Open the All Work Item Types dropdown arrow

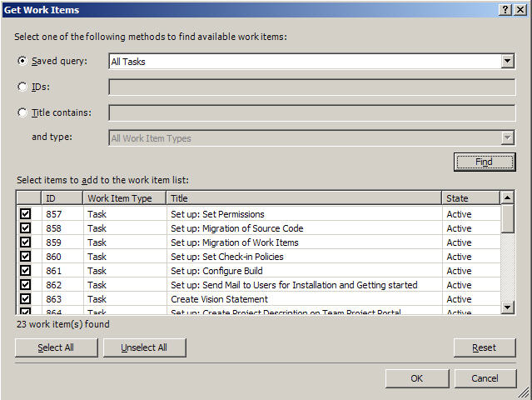pyautogui.click(x=507, y=137)
